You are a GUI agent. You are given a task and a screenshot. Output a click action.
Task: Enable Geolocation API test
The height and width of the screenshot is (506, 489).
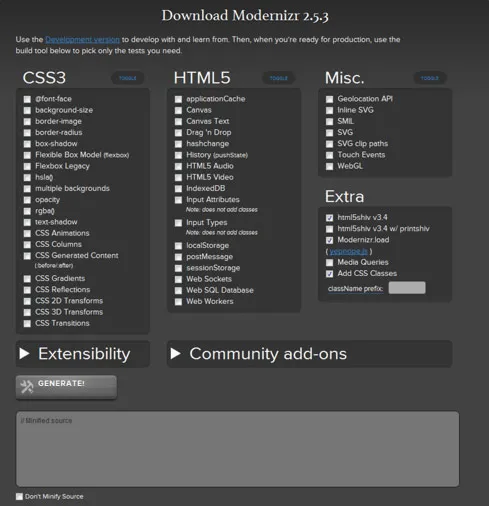click(x=329, y=99)
